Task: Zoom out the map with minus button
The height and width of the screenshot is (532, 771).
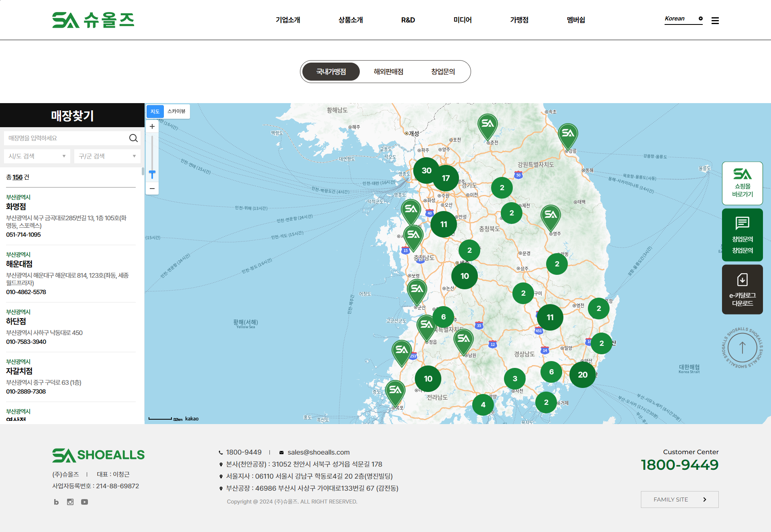Action: click(x=152, y=189)
